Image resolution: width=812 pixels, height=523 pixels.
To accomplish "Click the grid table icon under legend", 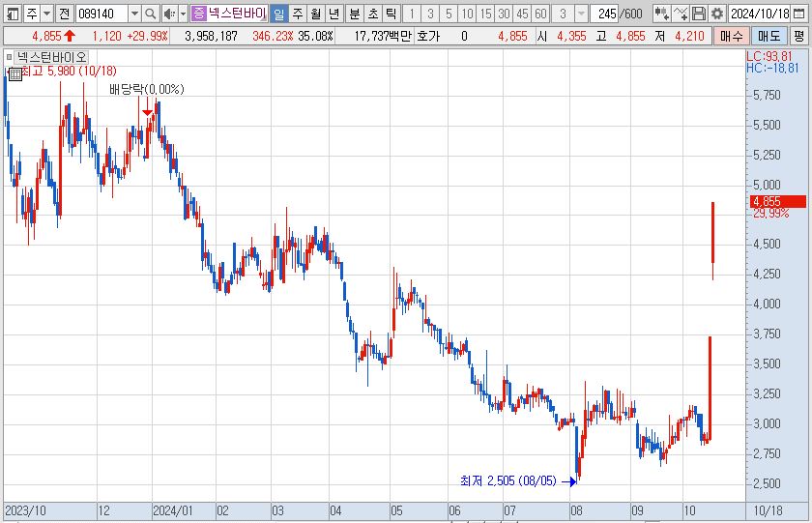I will tap(15, 74).
